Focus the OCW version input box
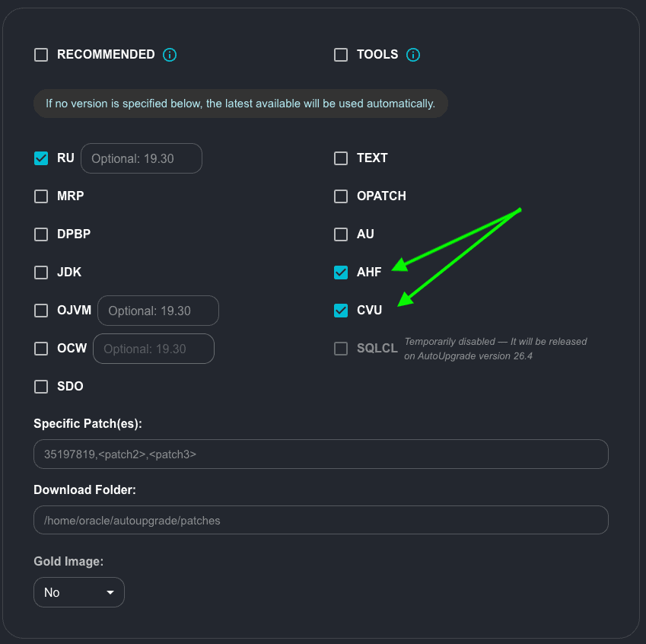 (x=154, y=349)
